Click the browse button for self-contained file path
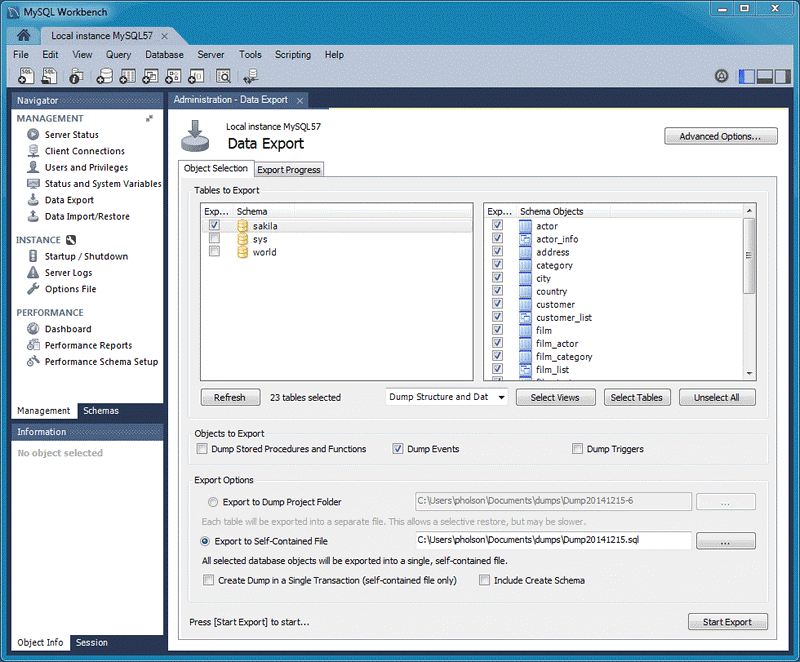The height and width of the screenshot is (662, 800). point(726,540)
